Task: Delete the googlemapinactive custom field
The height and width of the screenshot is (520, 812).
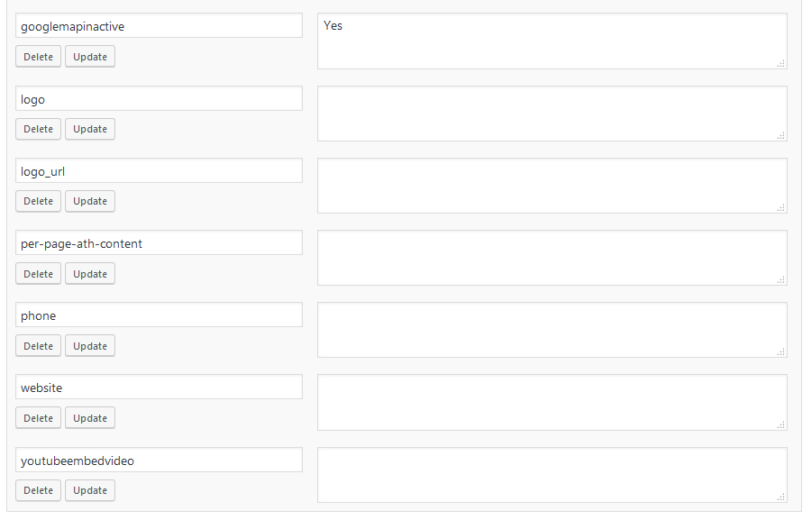Action: (x=38, y=57)
